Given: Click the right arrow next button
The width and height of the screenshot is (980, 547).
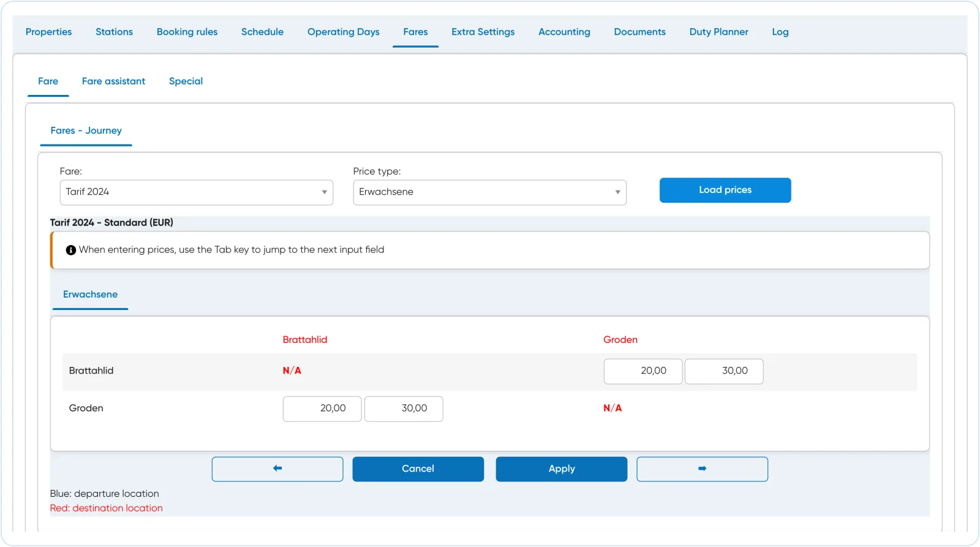Looking at the screenshot, I should pos(702,469).
